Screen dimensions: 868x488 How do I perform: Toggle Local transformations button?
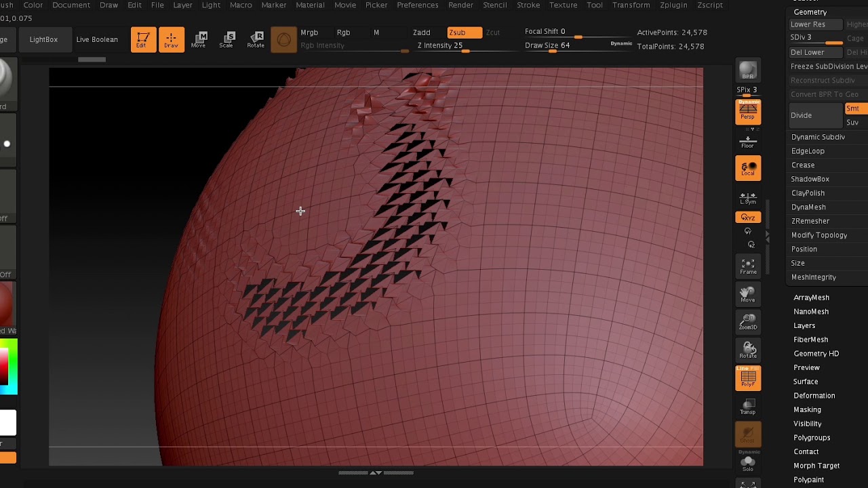tap(748, 168)
